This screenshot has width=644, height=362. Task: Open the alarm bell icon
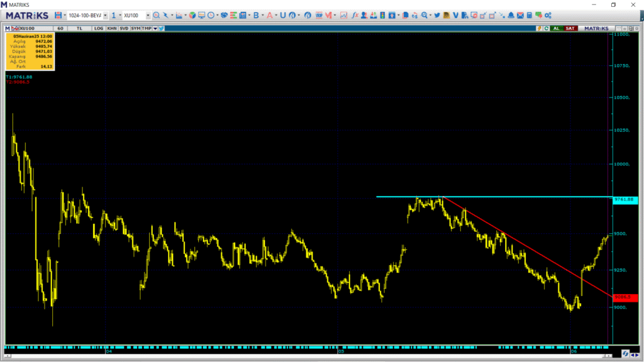511,15
